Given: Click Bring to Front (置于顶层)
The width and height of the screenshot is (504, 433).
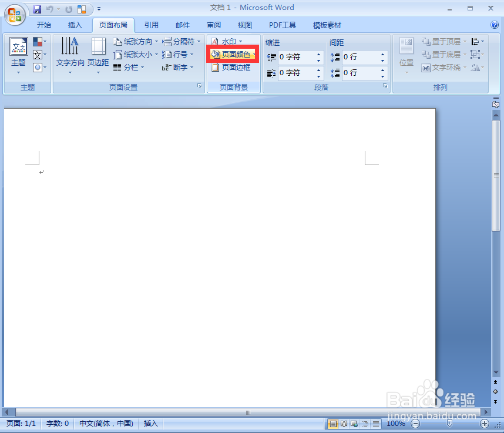Looking at the screenshot, I should 443,42.
